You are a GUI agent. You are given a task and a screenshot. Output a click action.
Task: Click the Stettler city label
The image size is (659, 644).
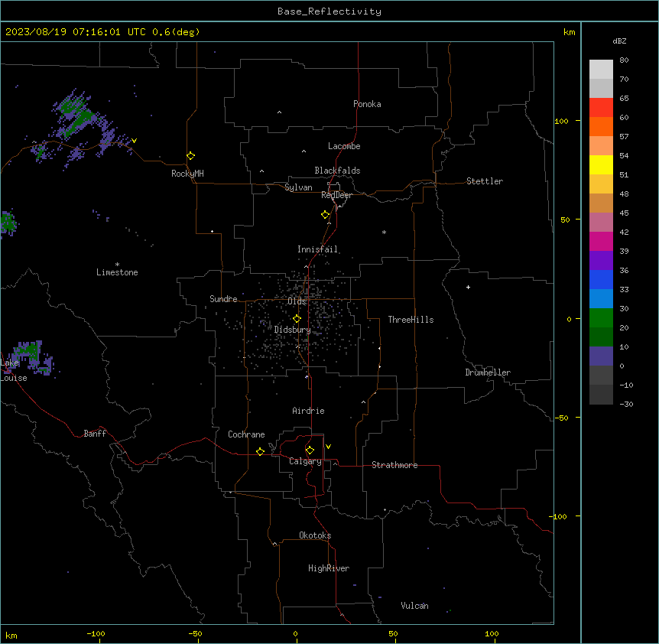click(x=485, y=181)
